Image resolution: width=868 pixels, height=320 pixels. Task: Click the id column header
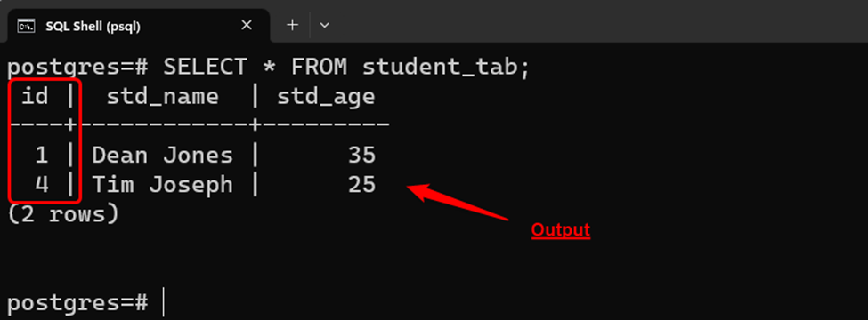point(35,97)
